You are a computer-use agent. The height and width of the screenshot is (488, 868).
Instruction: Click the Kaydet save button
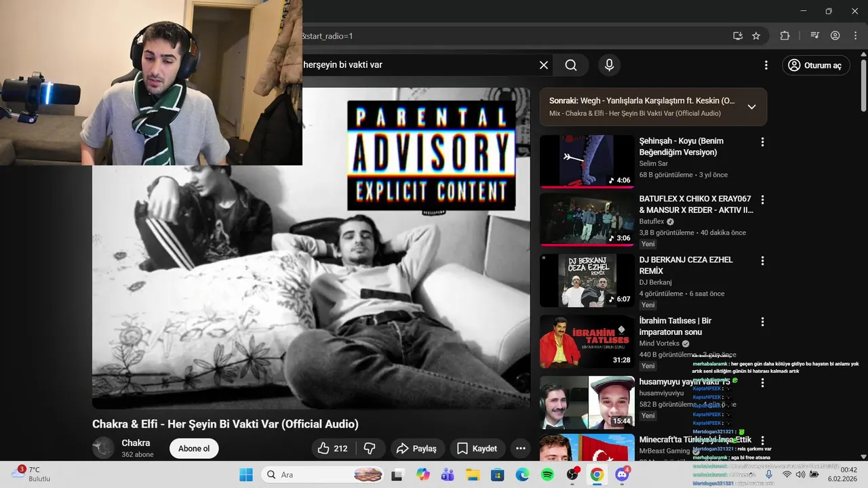coord(477,449)
